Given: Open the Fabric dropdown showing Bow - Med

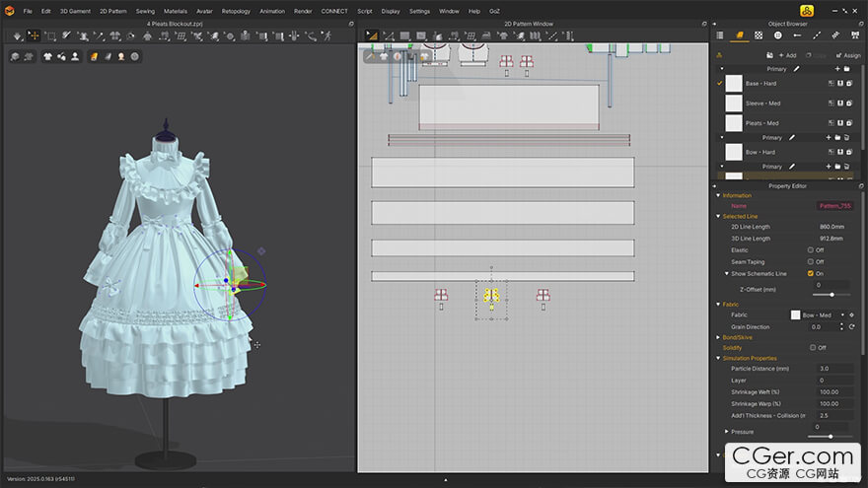Looking at the screenshot, I should (817, 314).
